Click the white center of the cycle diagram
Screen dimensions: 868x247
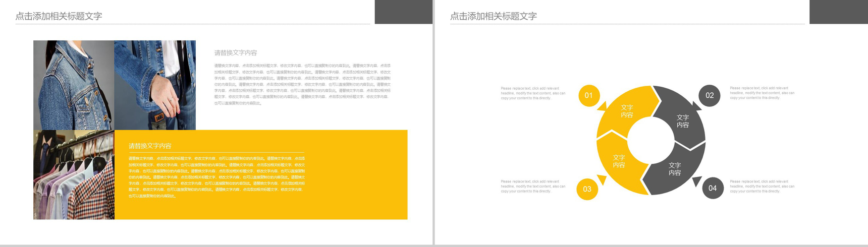pos(650,140)
